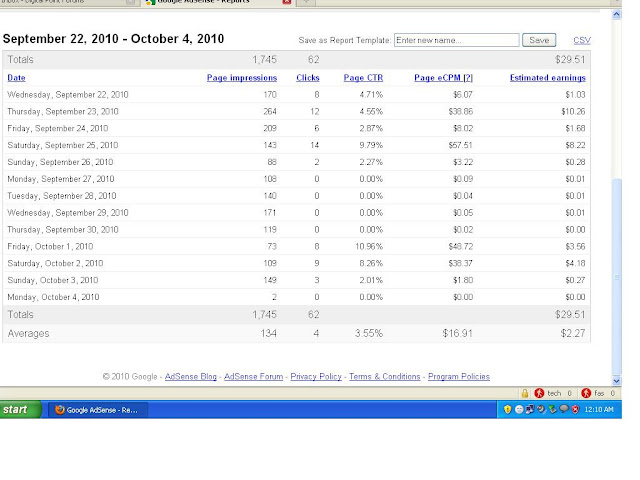Click the 'Friday, October 1, 2010' row date

(x=50, y=247)
